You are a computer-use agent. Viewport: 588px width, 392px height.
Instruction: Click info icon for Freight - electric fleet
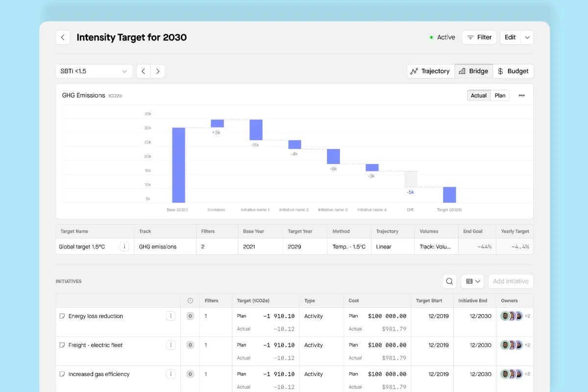click(171, 345)
